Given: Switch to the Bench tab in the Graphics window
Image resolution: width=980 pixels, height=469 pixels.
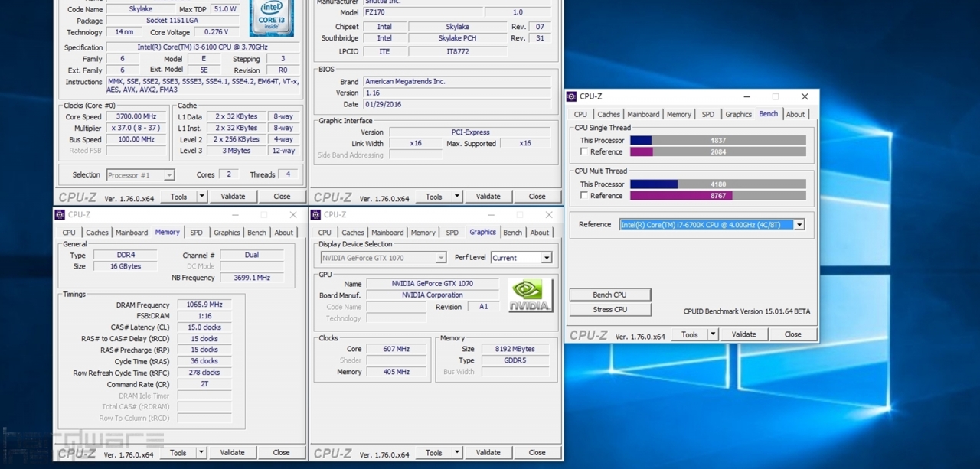Looking at the screenshot, I should point(513,233).
